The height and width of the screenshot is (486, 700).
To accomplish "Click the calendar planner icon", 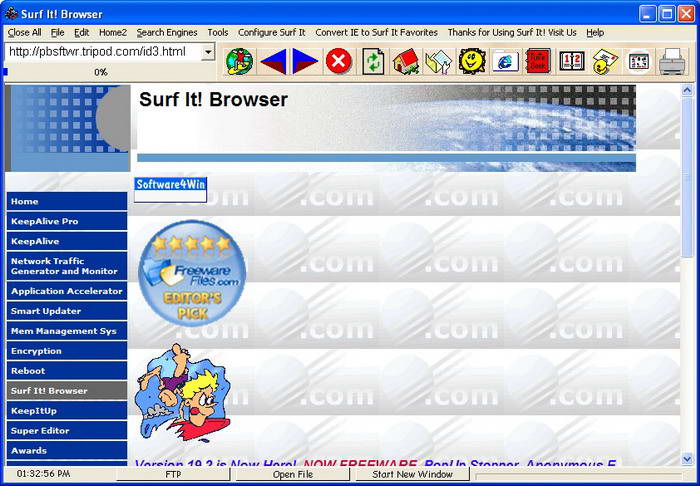I will point(572,61).
